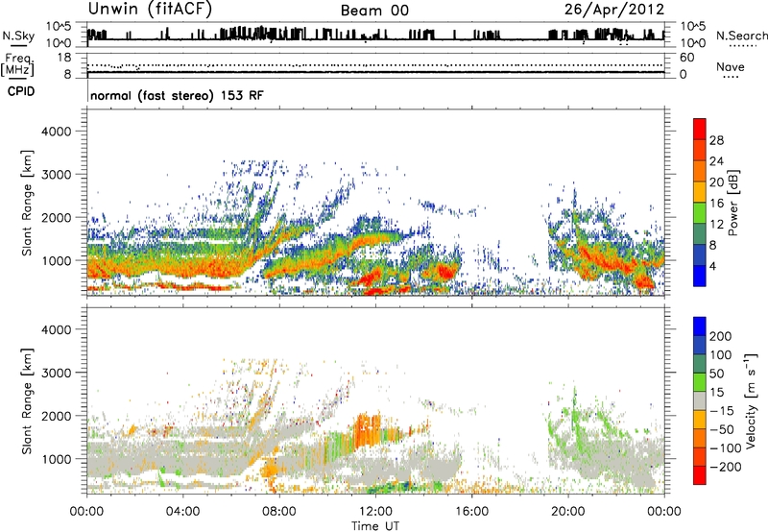Click the "-15" label on Velocity color bar

tap(722, 410)
